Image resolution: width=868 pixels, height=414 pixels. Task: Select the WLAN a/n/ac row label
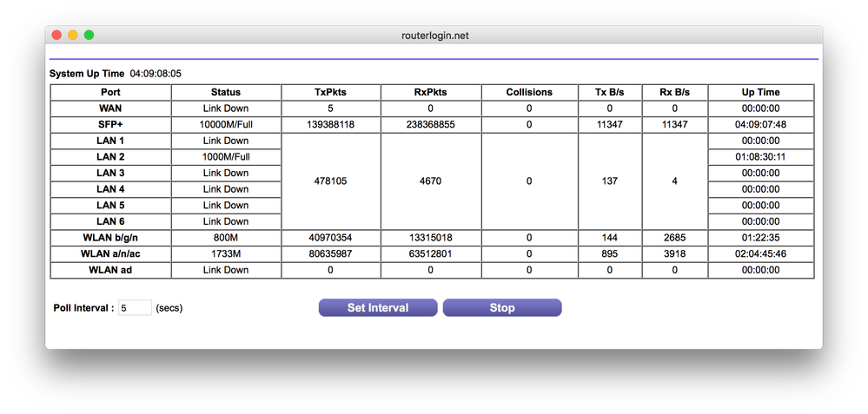click(x=110, y=253)
